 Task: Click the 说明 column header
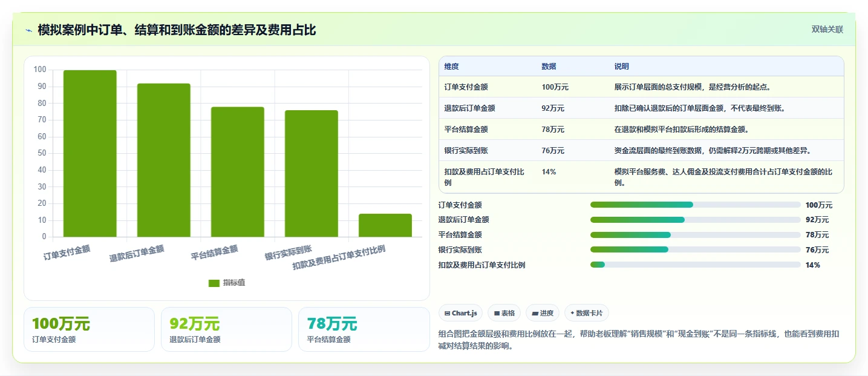(621, 67)
